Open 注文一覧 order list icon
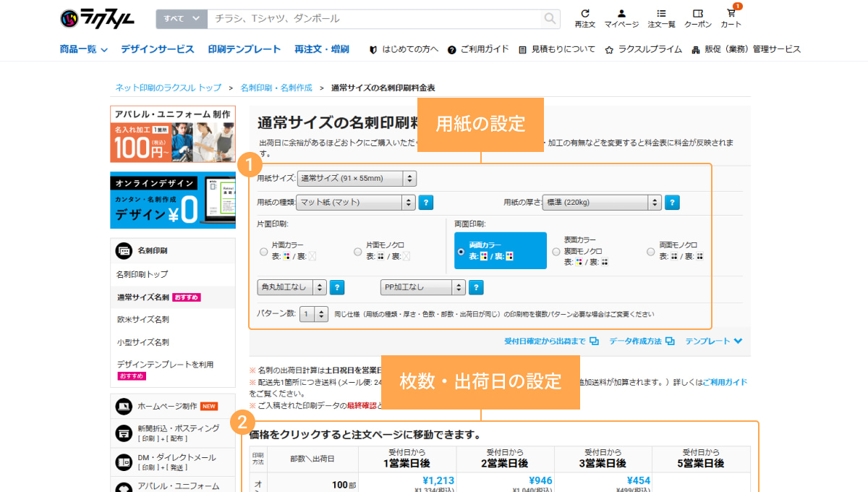The image size is (868, 492). pos(661,13)
